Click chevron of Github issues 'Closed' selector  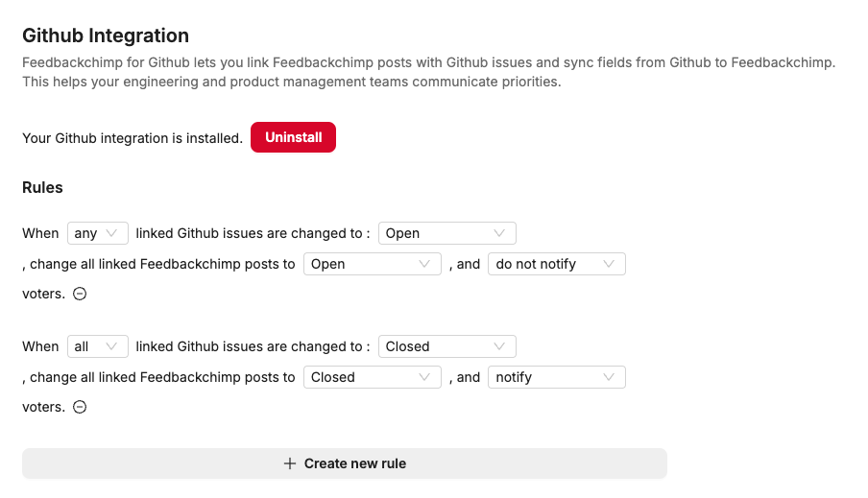[498, 346]
